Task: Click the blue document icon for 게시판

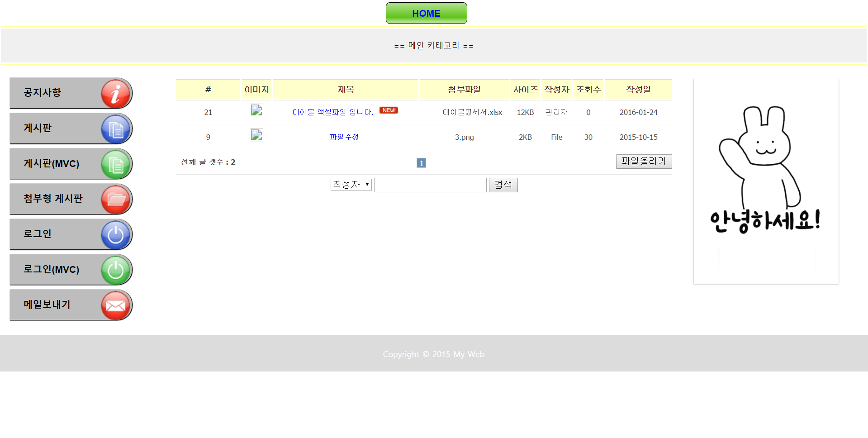Action: pyautogui.click(x=116, y=129)
